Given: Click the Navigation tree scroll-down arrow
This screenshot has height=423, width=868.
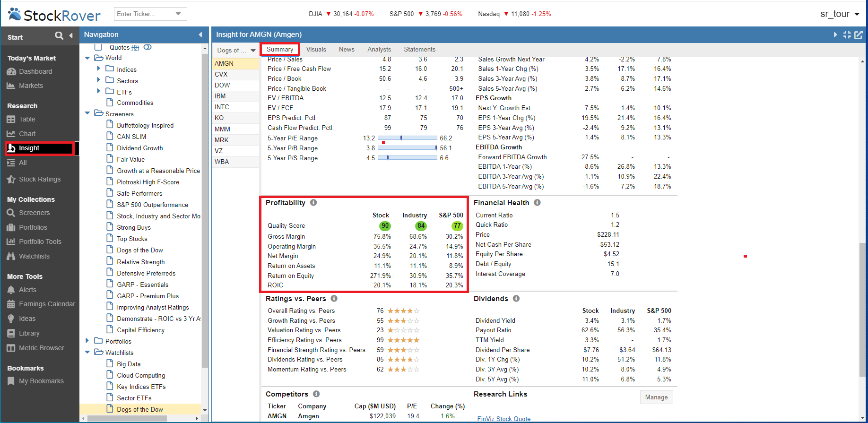Looking at the screenshot, I should click(x=205, y=410).
